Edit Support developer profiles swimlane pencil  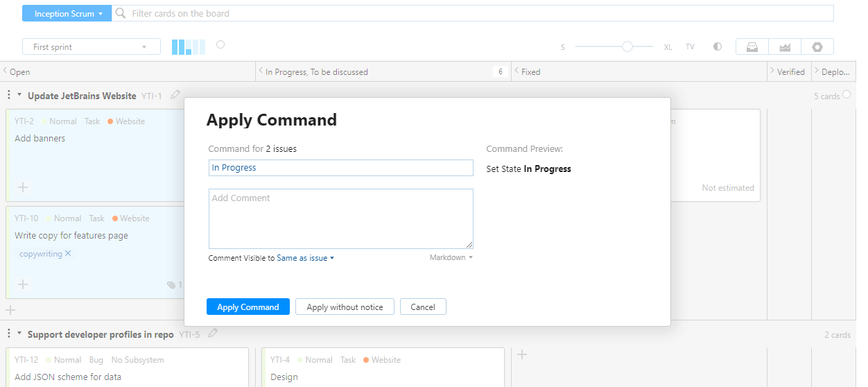(x=213, y=334)
